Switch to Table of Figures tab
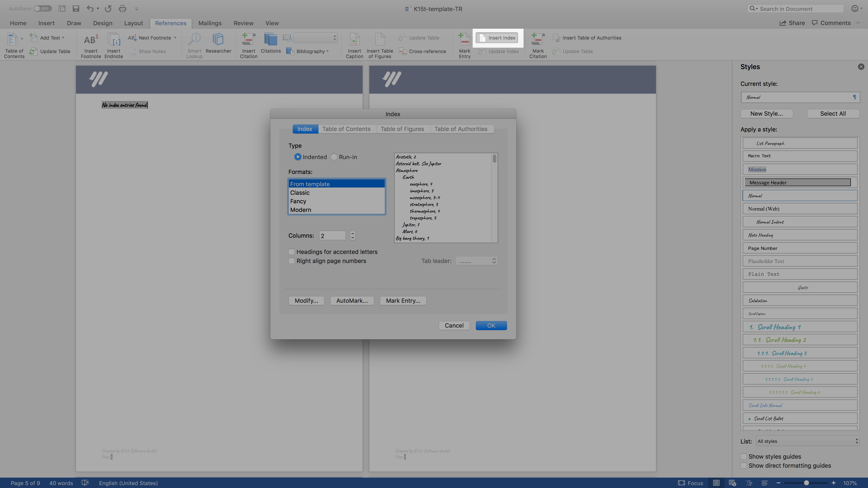Image resolution: width=868 pixels, height=488 pixels. point(402,129)
